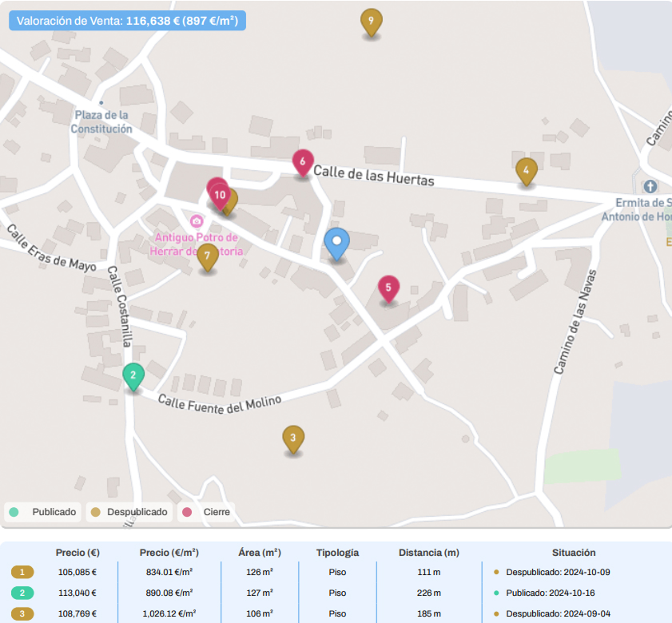Click the pink camera landmark icon
The image size is (672, 623).
[x=196, y=220]
